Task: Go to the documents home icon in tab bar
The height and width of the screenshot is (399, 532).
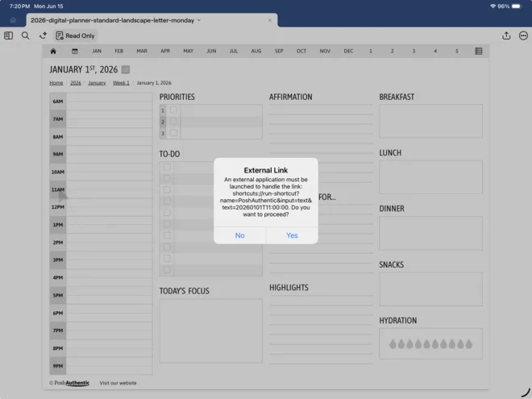Action: click(x=13, y=20)
